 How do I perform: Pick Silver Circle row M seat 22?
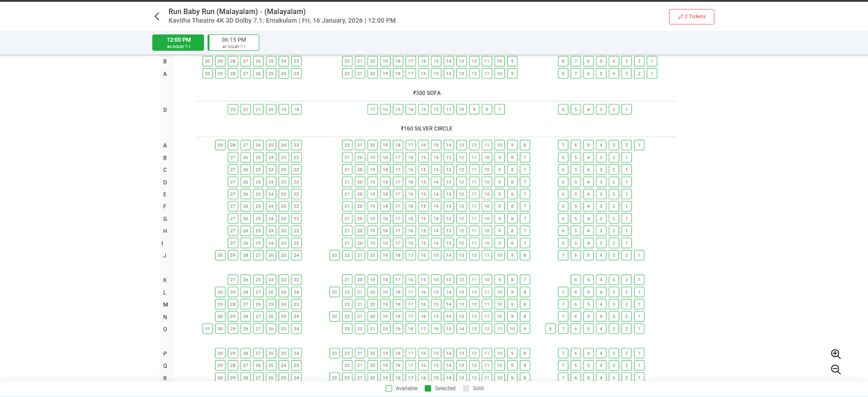(347, 305)
